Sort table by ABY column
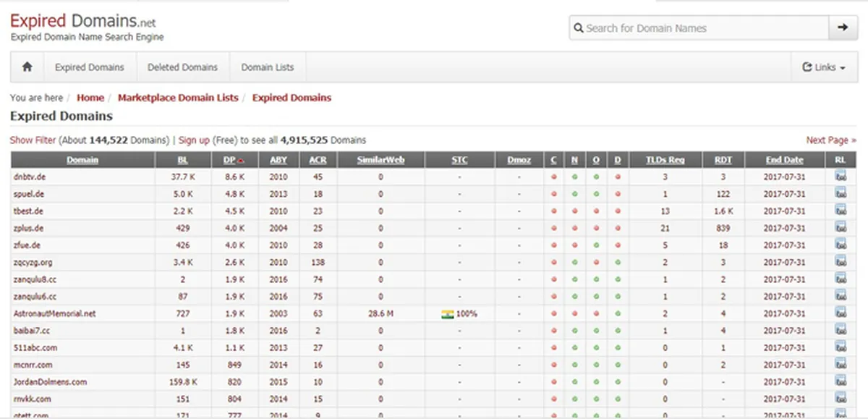This screenshot has height=419, width=868. click(278, 160)
